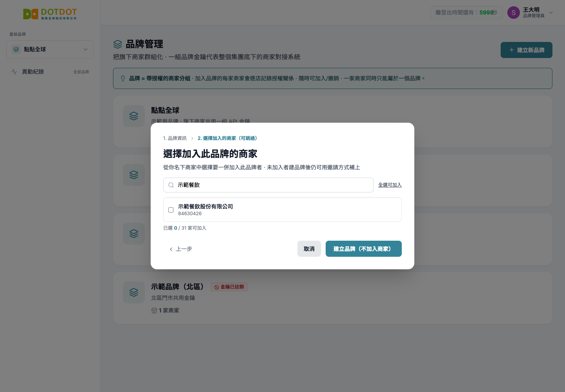Click the lightbulb icon in the info banner
This screenshot has width=565, height=392.
click(123, 78)
